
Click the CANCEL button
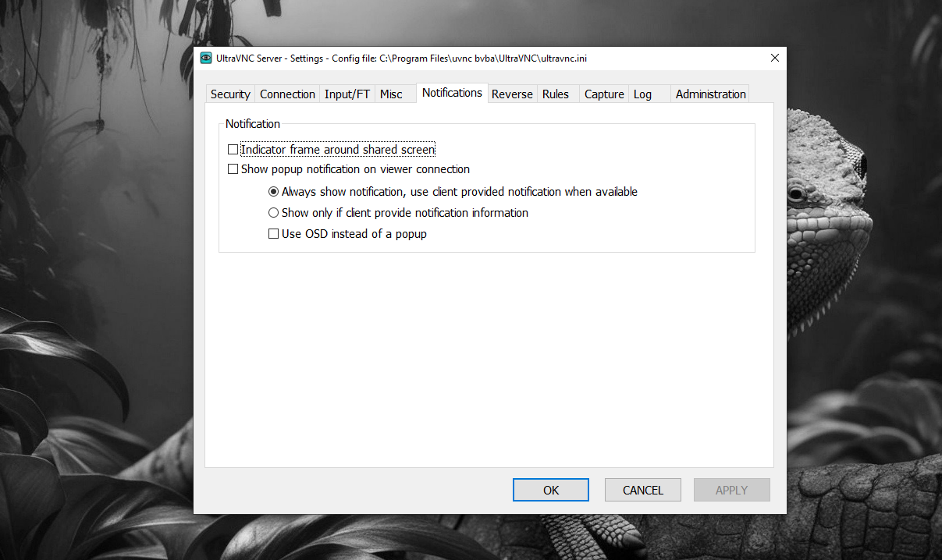(642, 490)
